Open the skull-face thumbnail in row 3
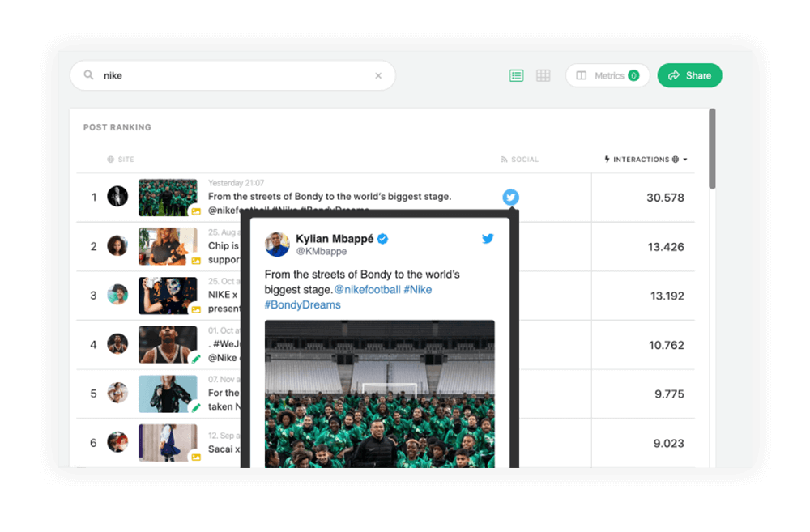Viewport: 810px width, 532px height. coord(168,296)
